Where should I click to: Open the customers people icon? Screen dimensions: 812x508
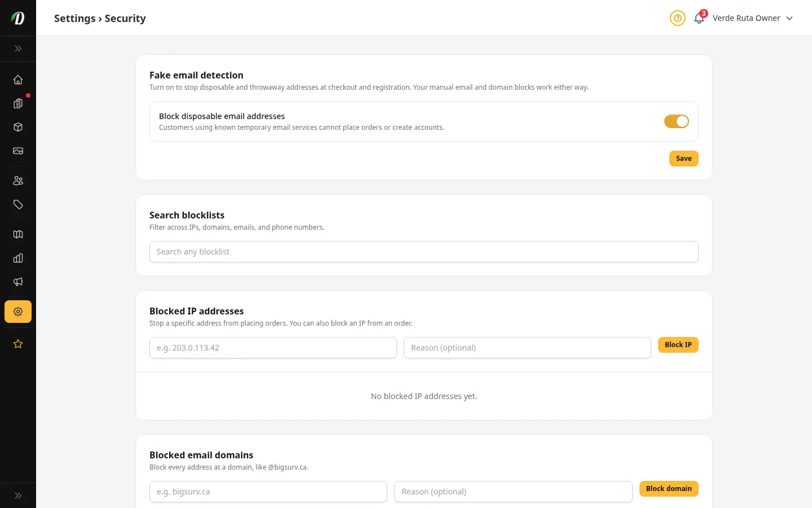click(18, 181)
